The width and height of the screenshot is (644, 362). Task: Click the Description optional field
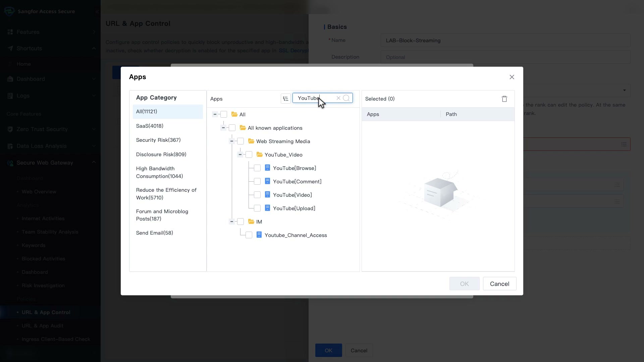click(x=505, y=57)
